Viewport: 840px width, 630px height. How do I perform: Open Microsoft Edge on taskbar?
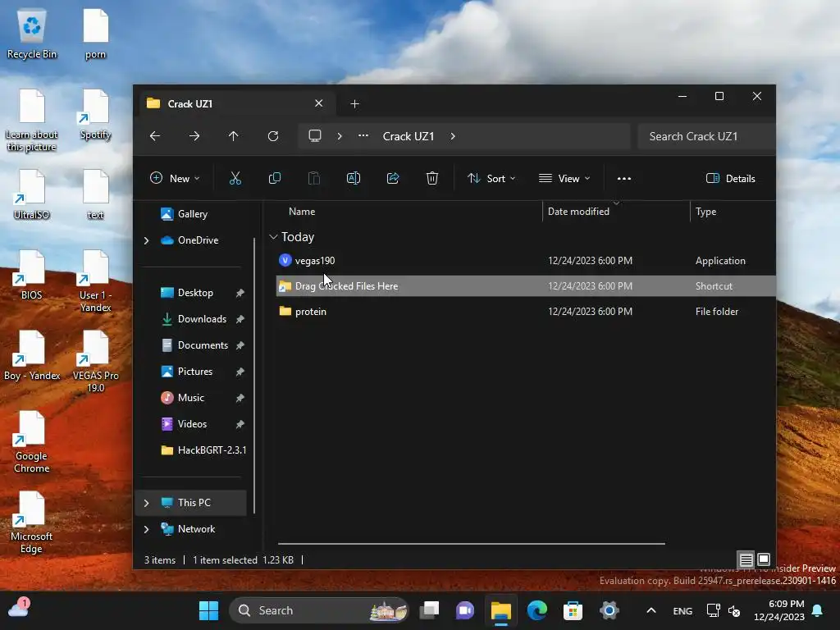[536, 610]
